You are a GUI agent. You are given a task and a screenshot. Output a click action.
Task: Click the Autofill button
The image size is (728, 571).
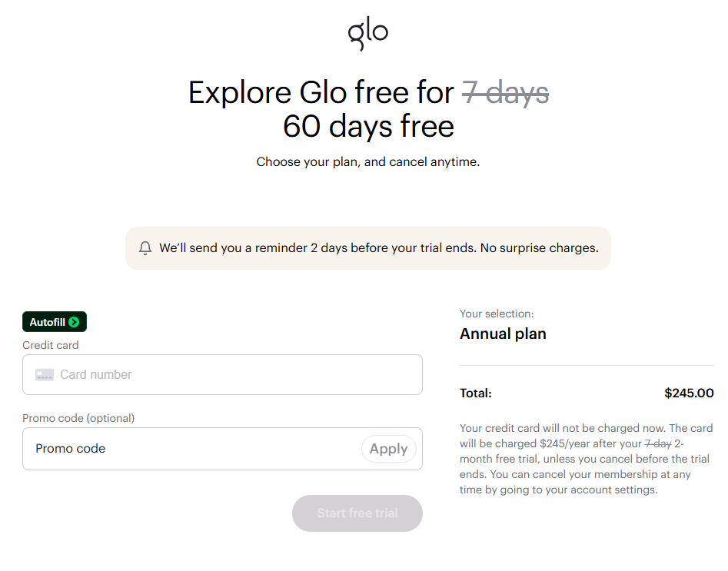pyautogui.click(x=55, y=322)
